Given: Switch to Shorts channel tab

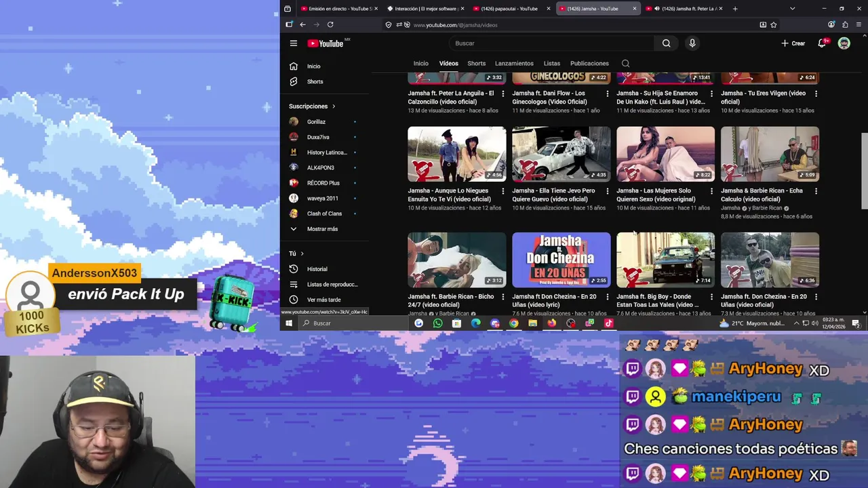Looking at the screenshot, I should 477,64.
